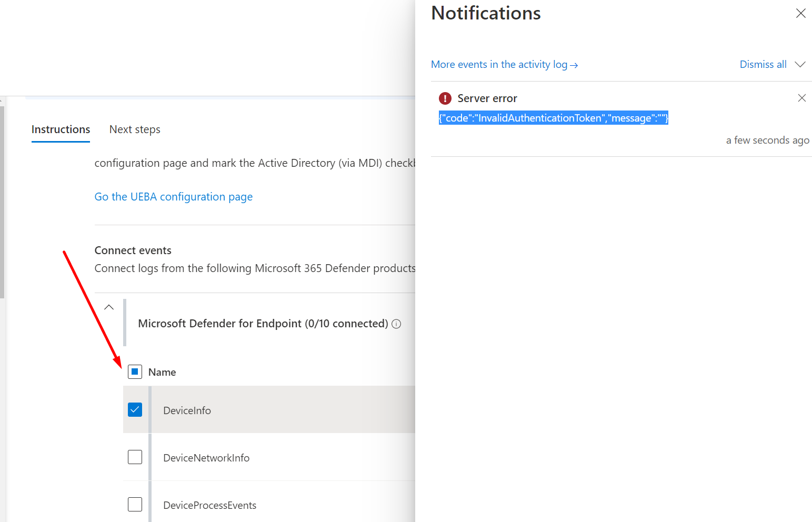The width and height of the screenshot is (812, 522).
Task: Switch to the Next steps tab
Action: coord(135,129)
